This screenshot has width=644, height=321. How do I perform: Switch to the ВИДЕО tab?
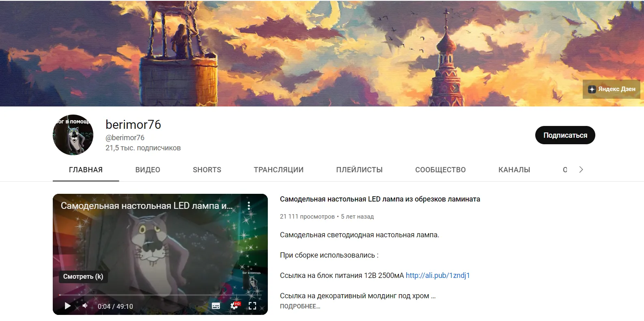click(x=148, y=170)
